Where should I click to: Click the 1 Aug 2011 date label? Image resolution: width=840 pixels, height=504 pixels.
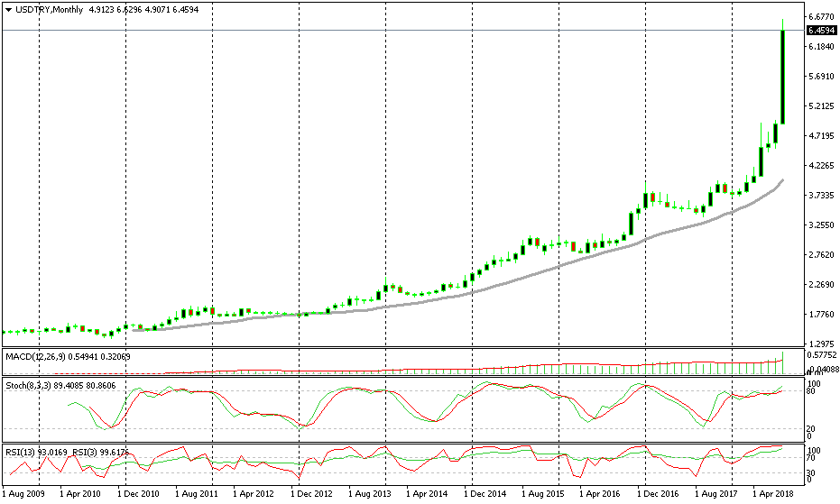(x=196, y=493)
